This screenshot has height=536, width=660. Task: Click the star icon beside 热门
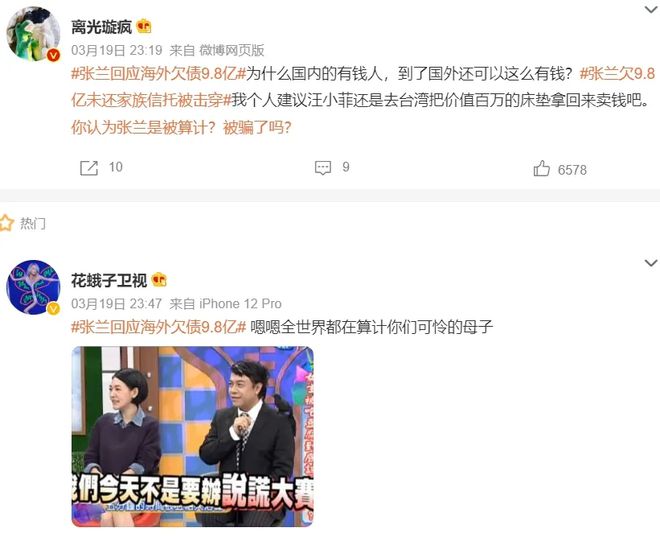point(6,223)
